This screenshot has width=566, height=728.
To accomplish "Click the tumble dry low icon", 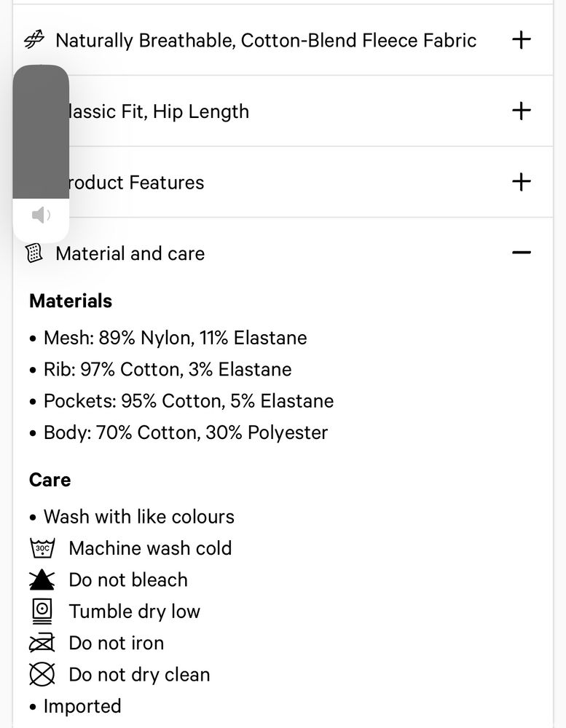I will (42, 612).
